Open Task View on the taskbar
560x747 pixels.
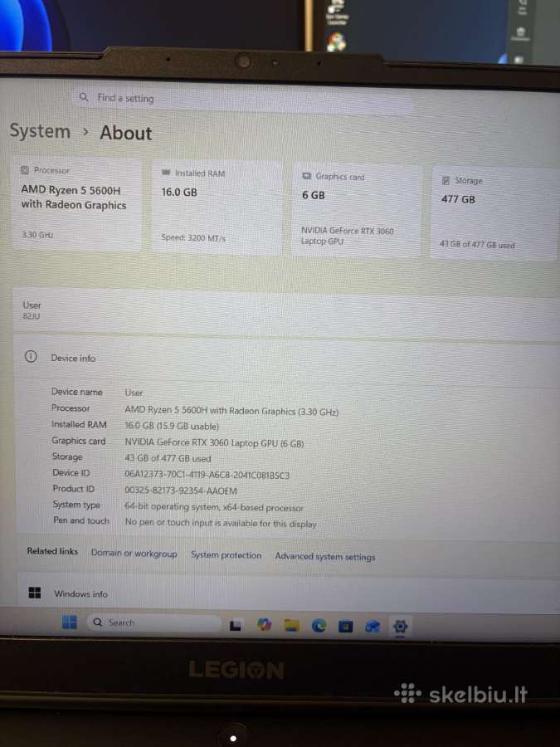pos(236,625)
